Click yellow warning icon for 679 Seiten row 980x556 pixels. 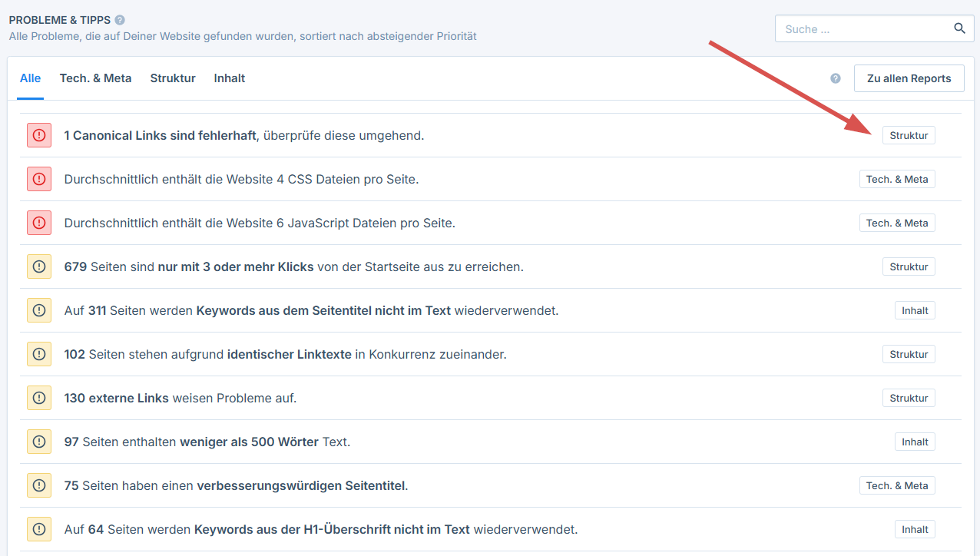(x=39, y=266)
